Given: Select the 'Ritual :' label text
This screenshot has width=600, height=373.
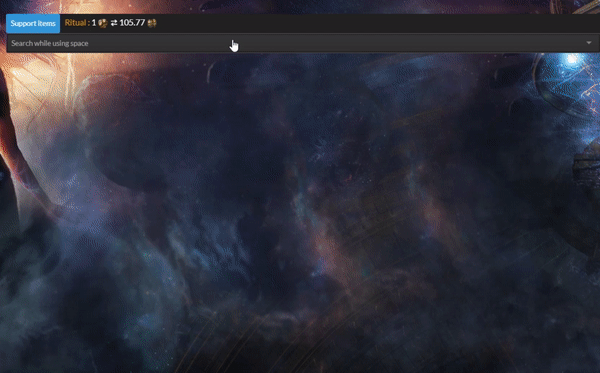Looking at the screenshot, I should [x=77, y=23].
